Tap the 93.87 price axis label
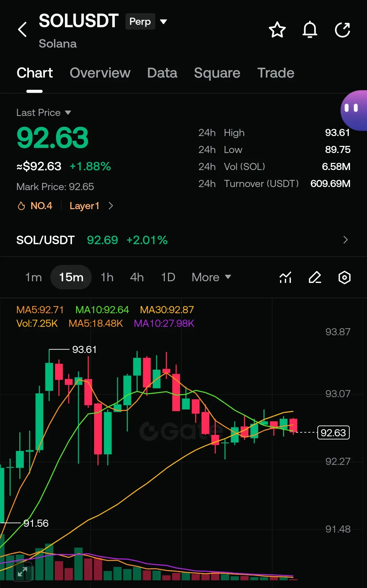The height and width of the screenshot is (588, 367). 338,332
